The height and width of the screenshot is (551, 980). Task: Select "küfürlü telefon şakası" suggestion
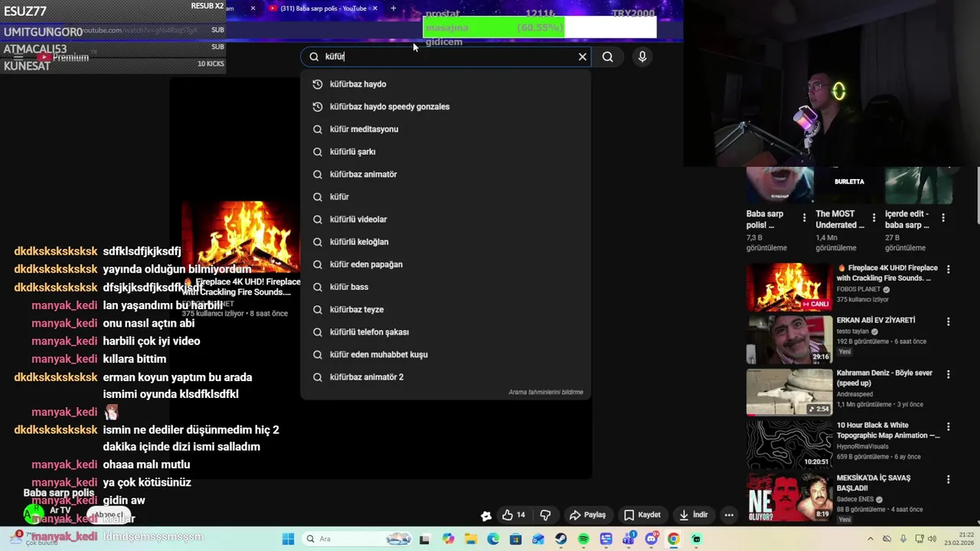[x=446, y=332]
